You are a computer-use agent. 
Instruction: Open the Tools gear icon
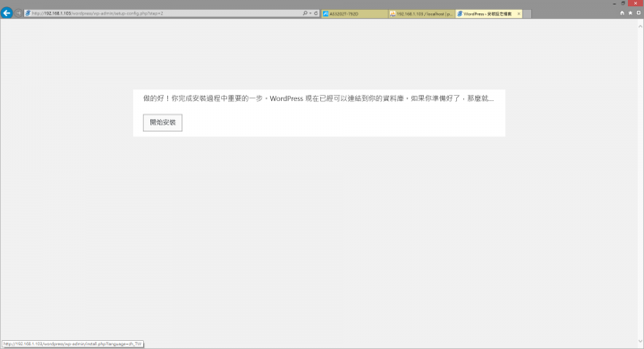click(639, 13)
